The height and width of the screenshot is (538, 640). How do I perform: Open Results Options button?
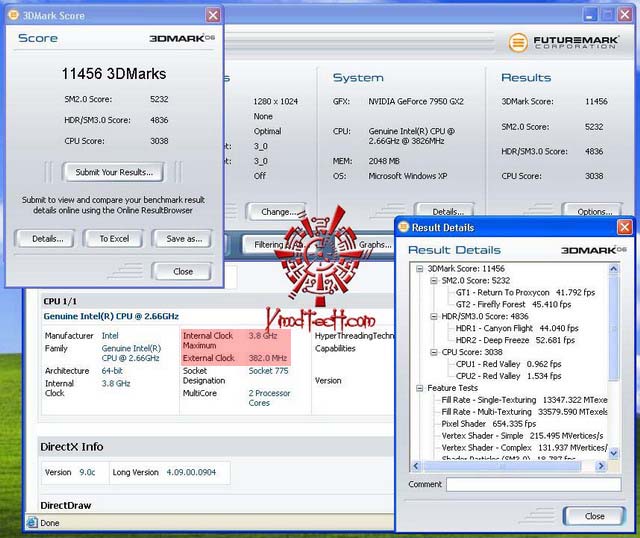(593, 211)
